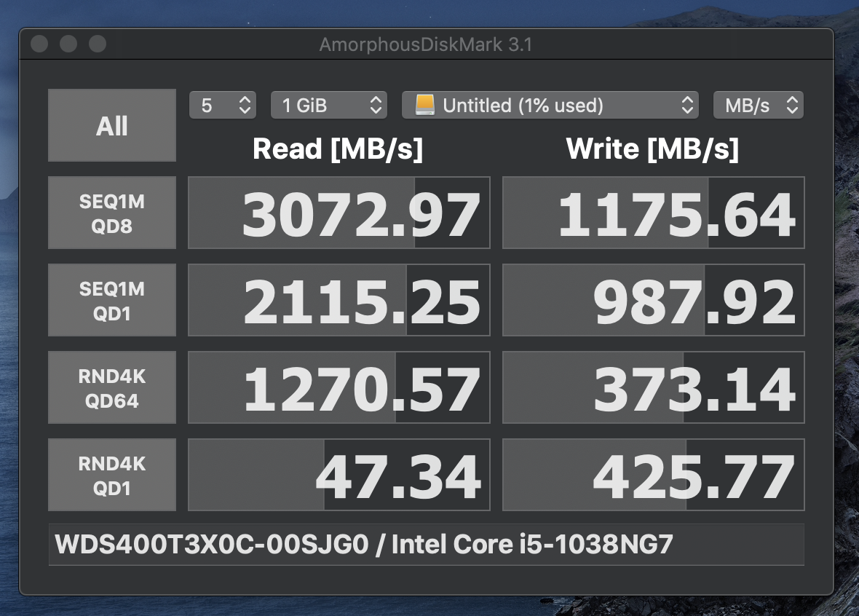Click the AmorphousDiskMark 3.1 title bar
Screen dimensions: 859x616
pyautogui.click(x=426, y=44)
